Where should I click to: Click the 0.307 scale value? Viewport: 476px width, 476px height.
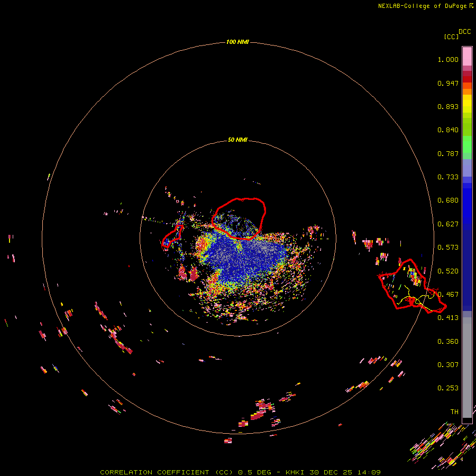click(x=448, y=364)
